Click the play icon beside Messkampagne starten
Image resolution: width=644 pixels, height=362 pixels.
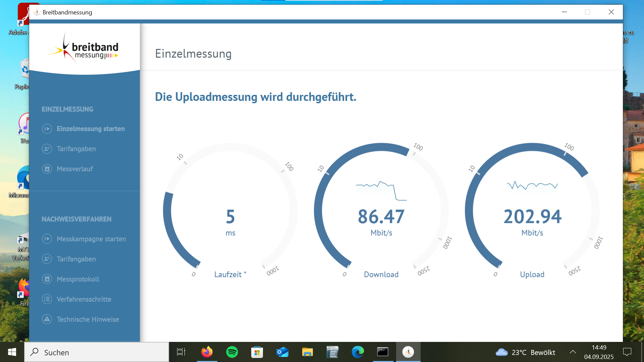pos(47,239)
